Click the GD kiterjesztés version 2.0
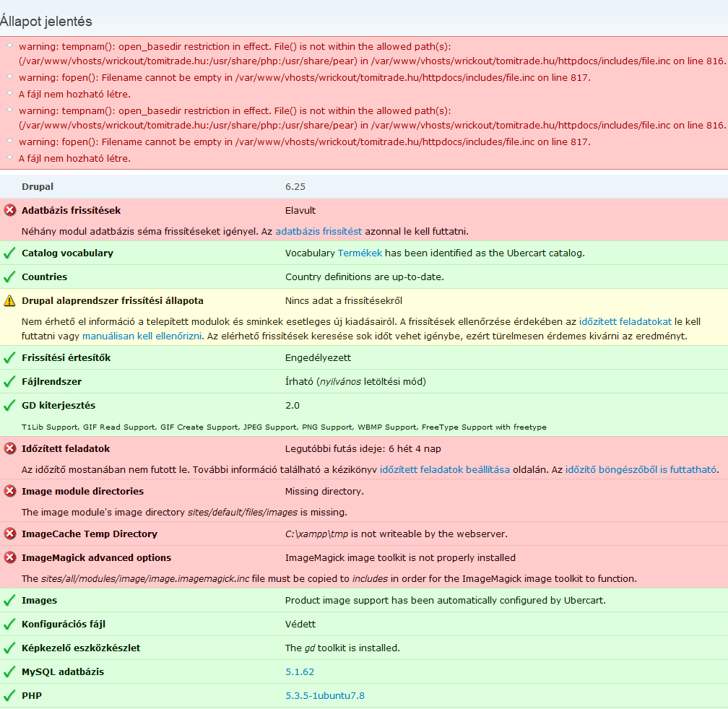Screen dimensions: 728x709 point(292,406)
